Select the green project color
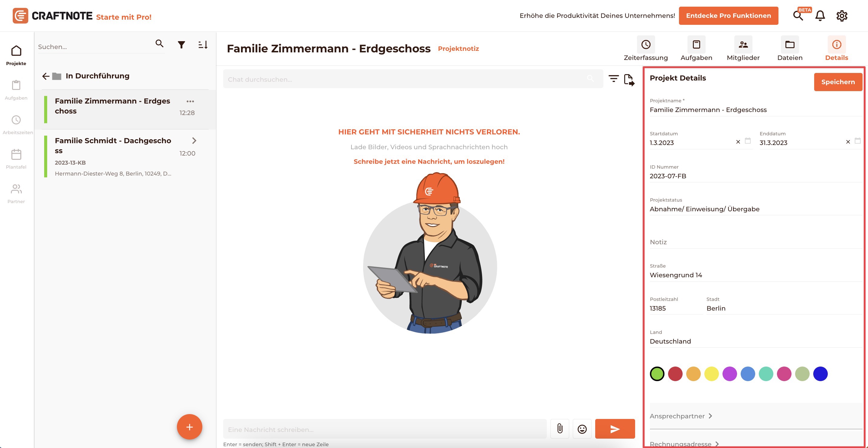Viewport: 868px width, 448px height. [657, 374]
